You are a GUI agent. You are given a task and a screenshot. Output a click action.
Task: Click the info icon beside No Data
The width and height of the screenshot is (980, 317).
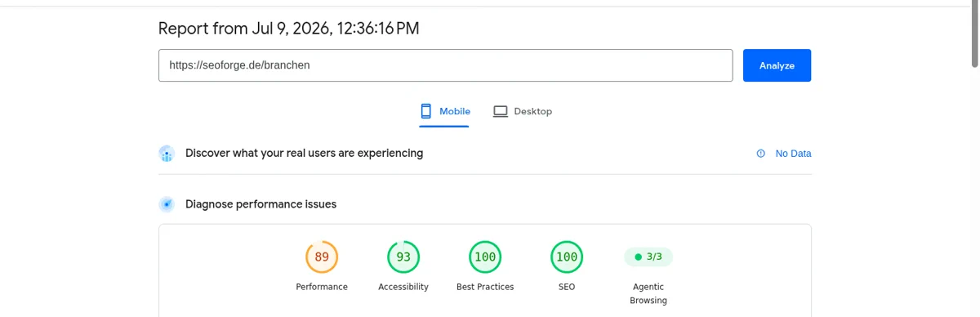(x=761, y=154)
